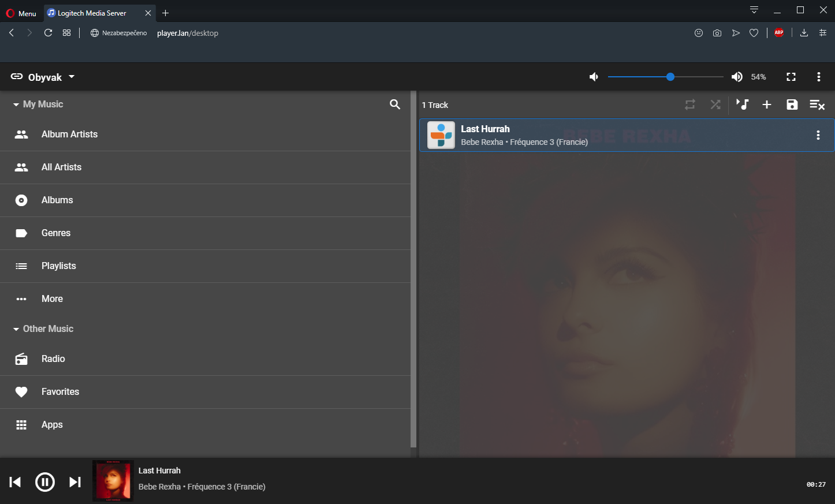Click the TuneIn thumbnail of the queue track
This screenshot has width=835, height=504.
point(441,135)
